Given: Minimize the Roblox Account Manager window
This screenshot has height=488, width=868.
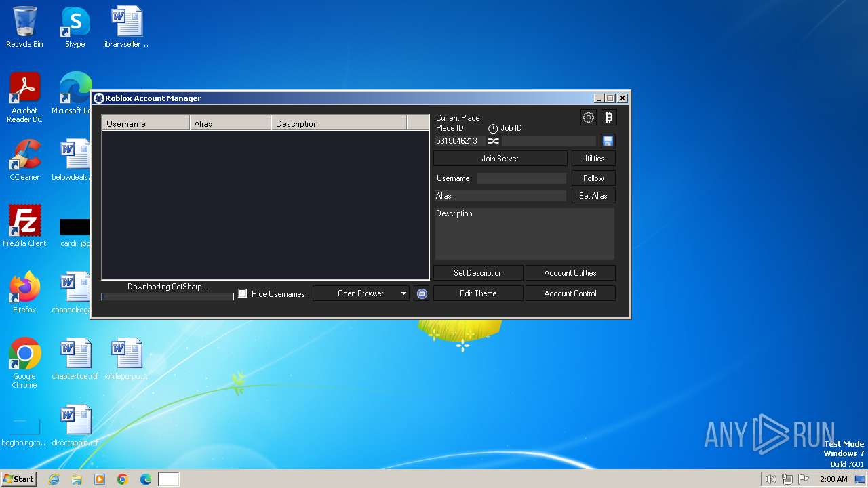Looking at the screenshot, I should tap(599, 98).
